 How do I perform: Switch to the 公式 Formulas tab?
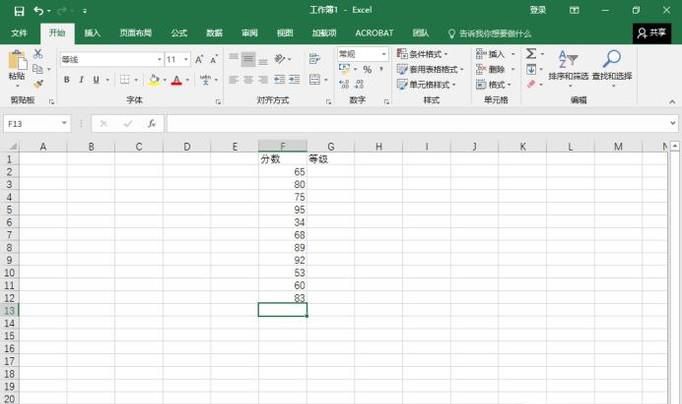tap(179, 33)
